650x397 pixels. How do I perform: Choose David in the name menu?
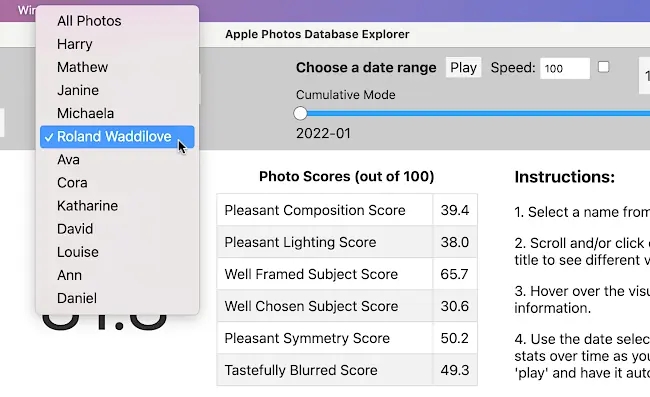click(x=117, y=229)
